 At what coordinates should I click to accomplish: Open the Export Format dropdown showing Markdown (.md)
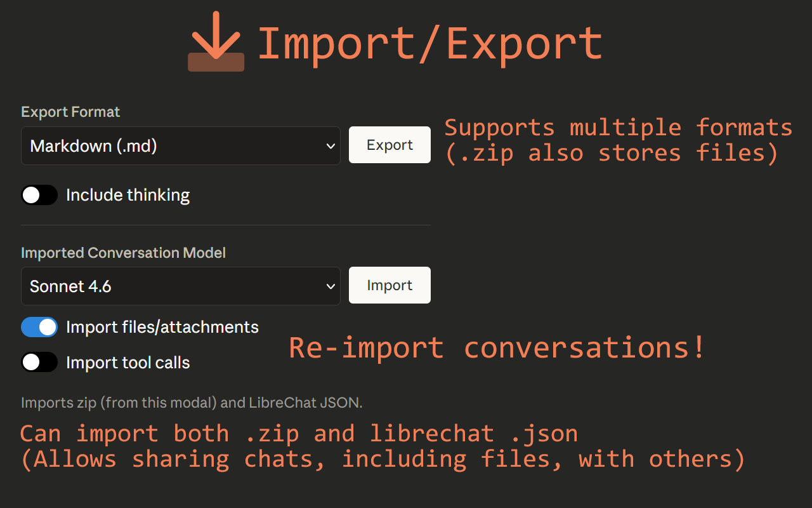[x=181, y=145]
